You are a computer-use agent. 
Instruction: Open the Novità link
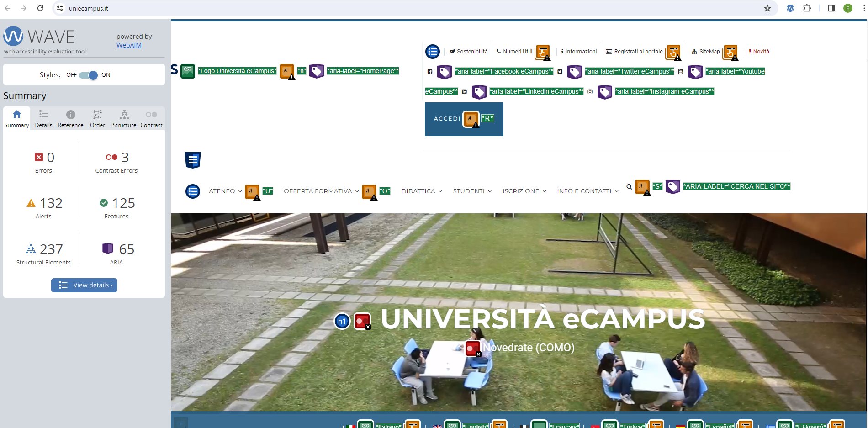point(759,52)
